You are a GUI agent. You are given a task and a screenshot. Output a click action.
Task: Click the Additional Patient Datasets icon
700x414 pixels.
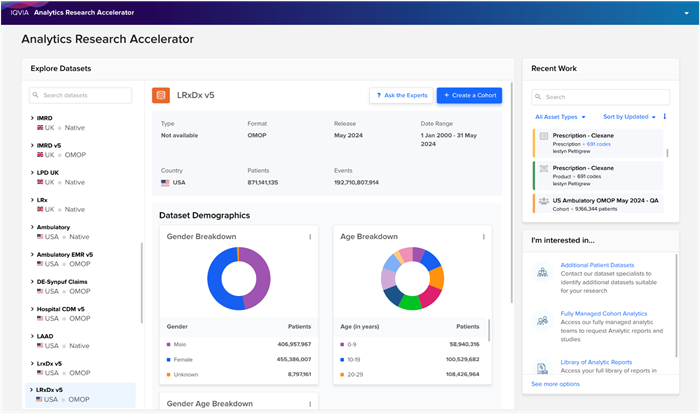pos(542,272)
